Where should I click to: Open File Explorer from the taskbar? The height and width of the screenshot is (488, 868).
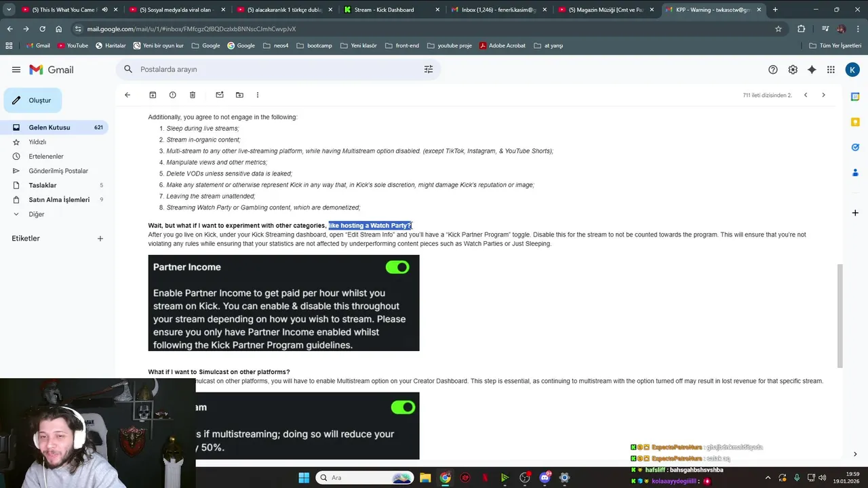pyautogui.click(x=425, y=478)
